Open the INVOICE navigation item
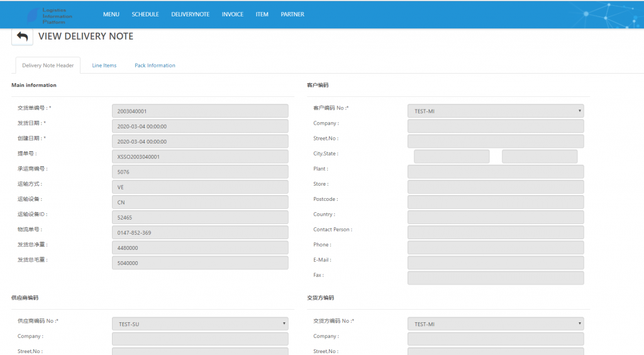The width and height of the screenshot is (644, 355). tap(233, 14)
